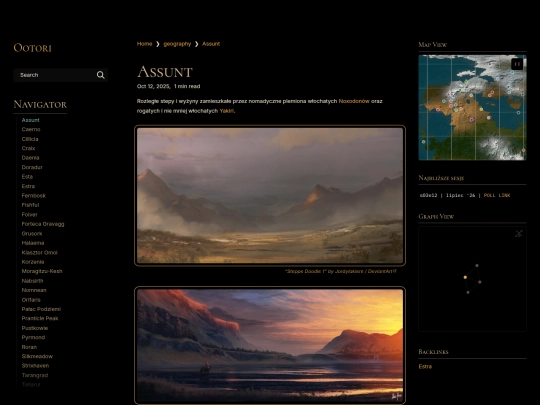540x405 pixels.
Task: Select Assunt in the Navigator list
Action: coord(31,120)
